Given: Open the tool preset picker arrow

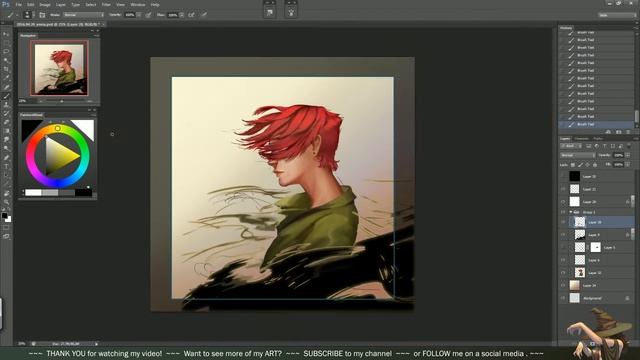Looking at the screenshot, I should (16, 15).
